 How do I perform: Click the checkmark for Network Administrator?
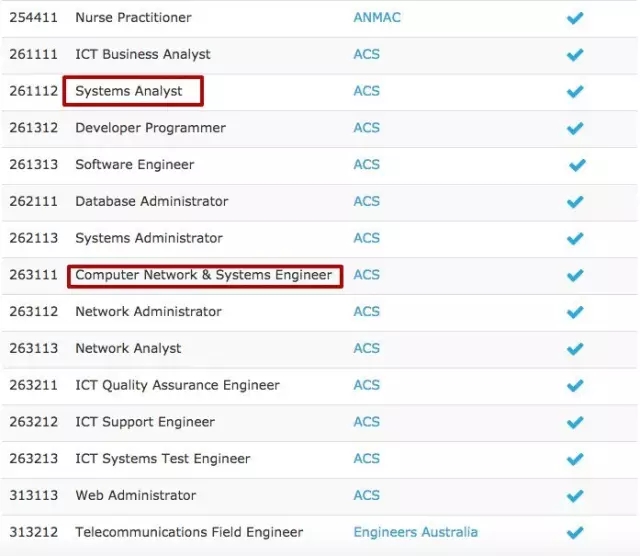(575, 312)
